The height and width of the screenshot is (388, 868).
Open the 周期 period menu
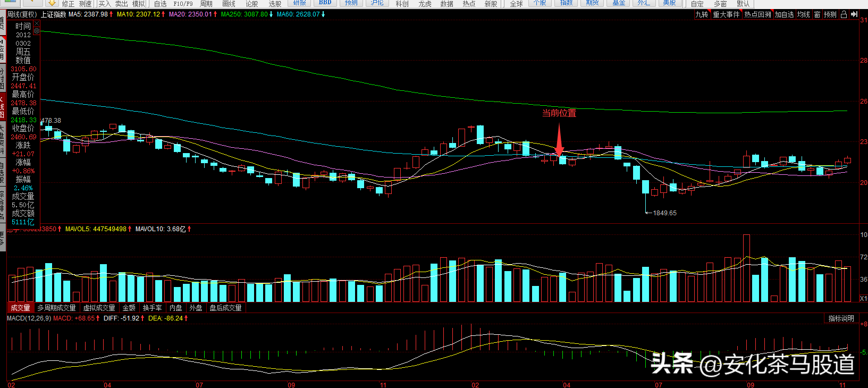pos(206,4)
